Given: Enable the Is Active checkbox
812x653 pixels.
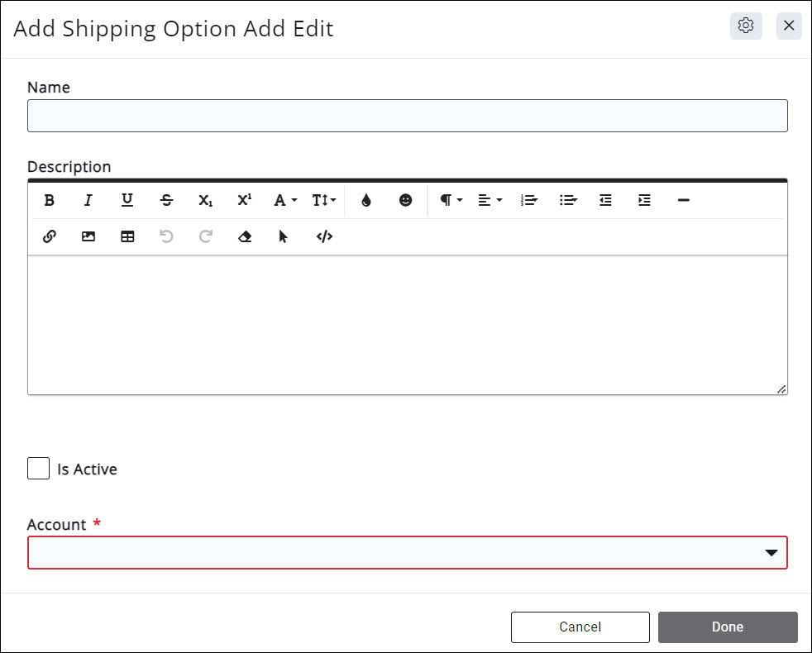Looking at the screenshot, I should 39,469.
